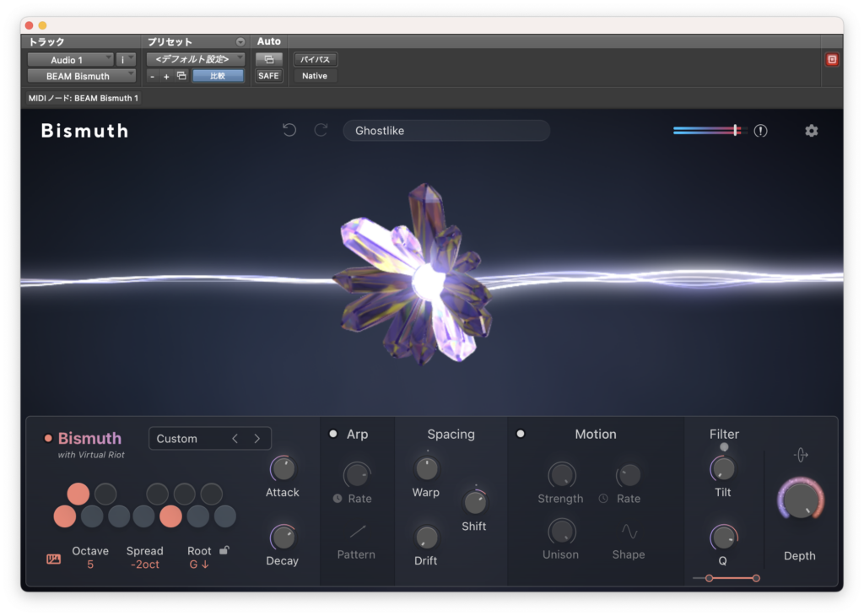
Task: Click the Bismuth logo title
Action: pos(85,131)
